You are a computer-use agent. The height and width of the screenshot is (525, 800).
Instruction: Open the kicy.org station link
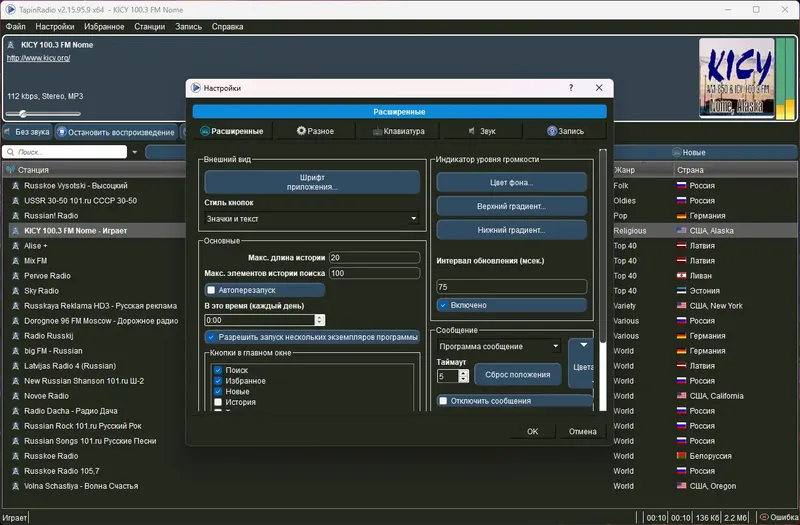point(38,58)
